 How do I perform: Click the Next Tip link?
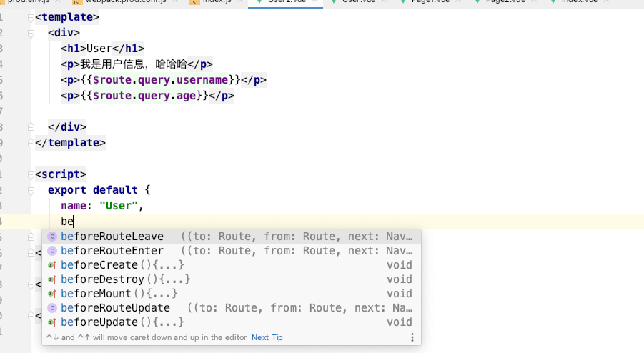point(267,337)
